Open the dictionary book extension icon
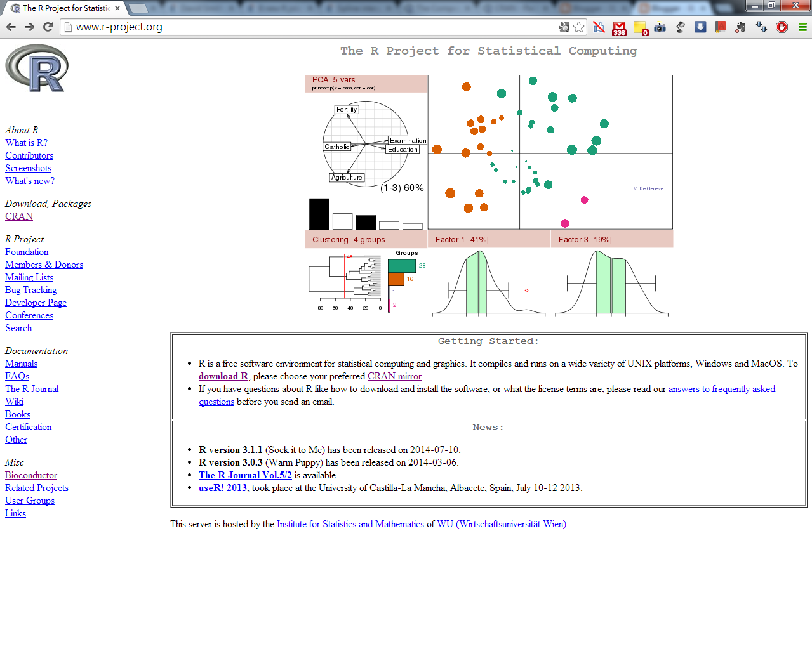 721,28
